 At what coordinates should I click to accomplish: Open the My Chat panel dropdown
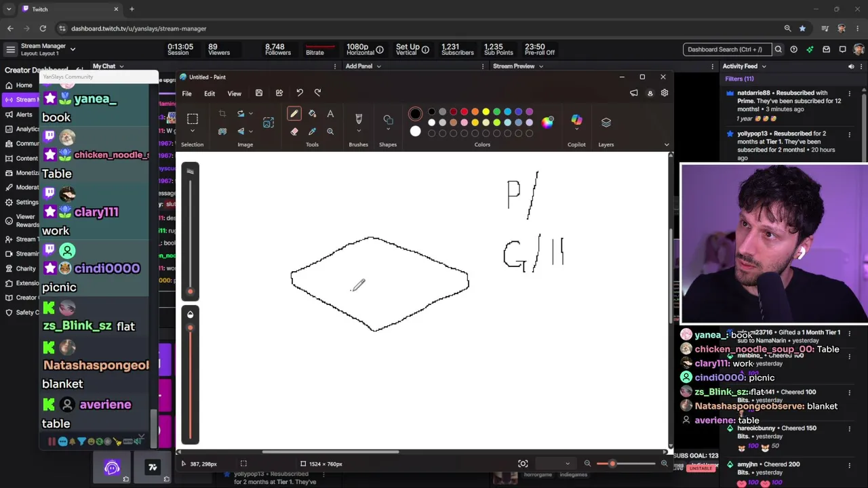[x=121, y=66]
